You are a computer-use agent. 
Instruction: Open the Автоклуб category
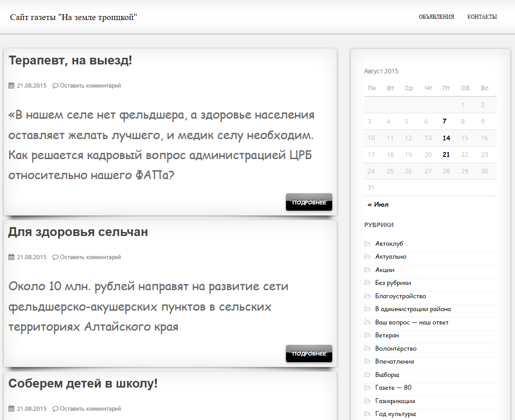[389, 244]
